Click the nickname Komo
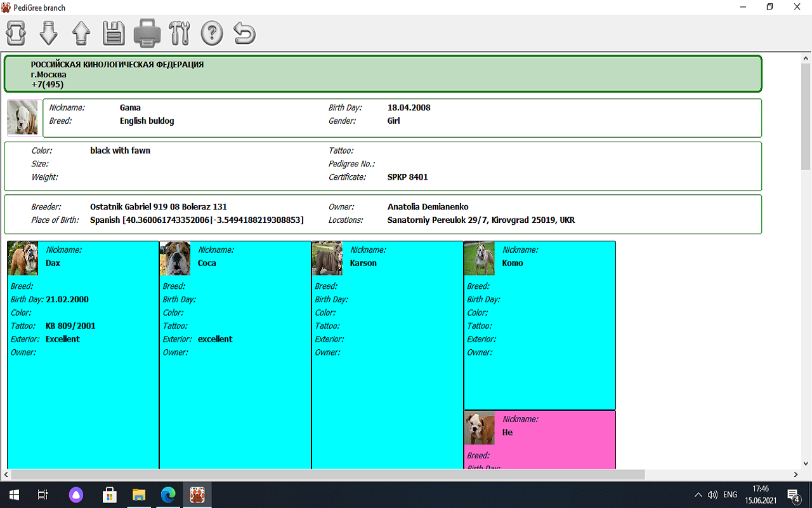The height and width of the screenshot is (508, 812). pos(513,263)
